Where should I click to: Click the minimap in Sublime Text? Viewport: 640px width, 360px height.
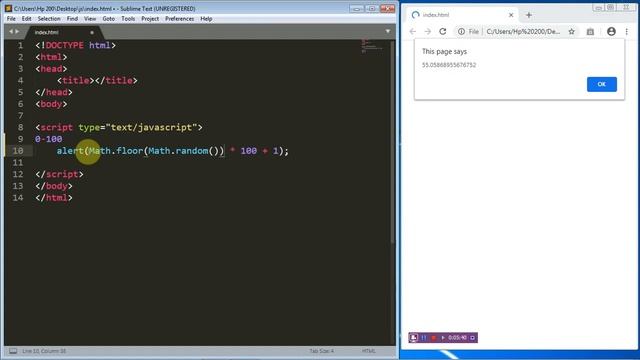click(372, 47)
